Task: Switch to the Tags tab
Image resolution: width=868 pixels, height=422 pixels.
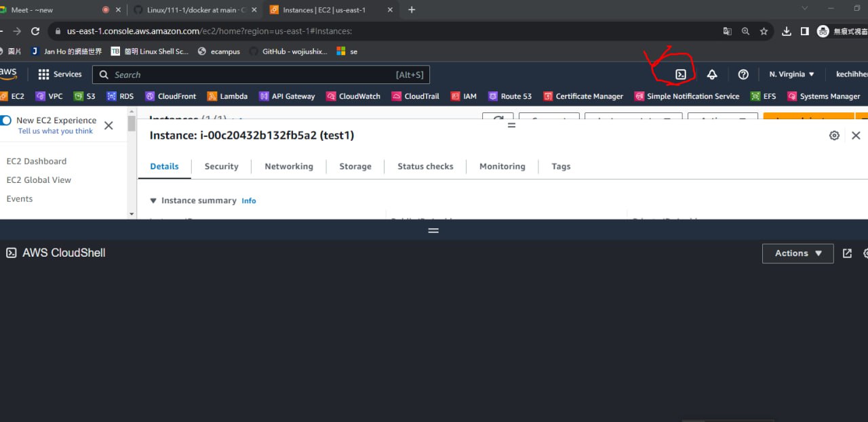Action: pyautogui.click(x=561, y=166)
